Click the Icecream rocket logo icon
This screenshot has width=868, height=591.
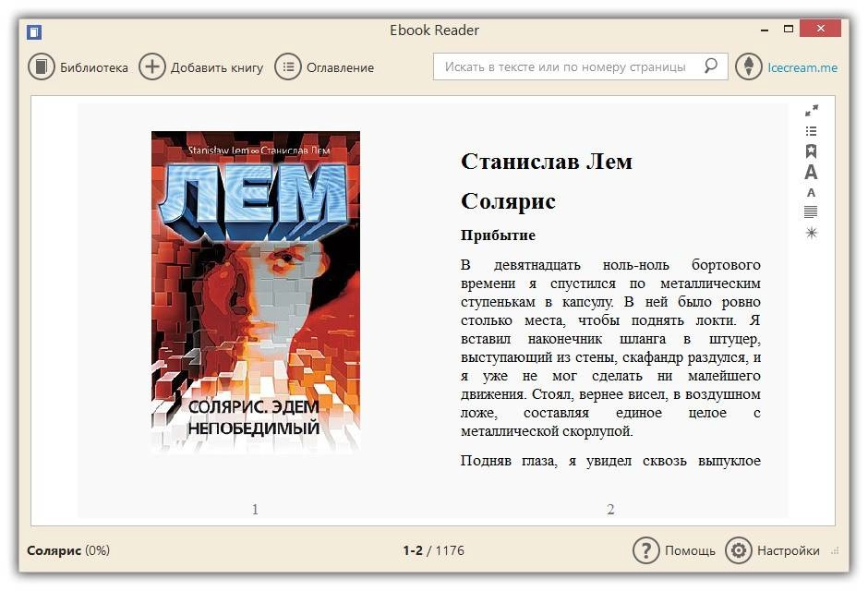point(749,66)
